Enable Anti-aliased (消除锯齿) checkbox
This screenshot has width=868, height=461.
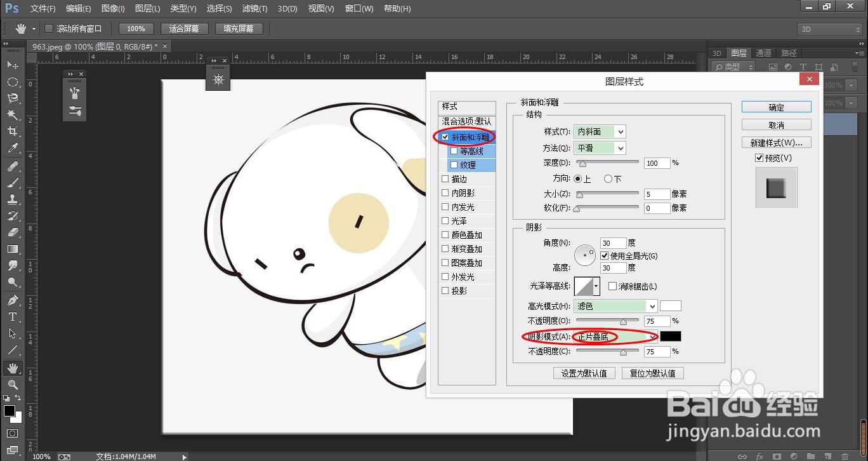612,286
